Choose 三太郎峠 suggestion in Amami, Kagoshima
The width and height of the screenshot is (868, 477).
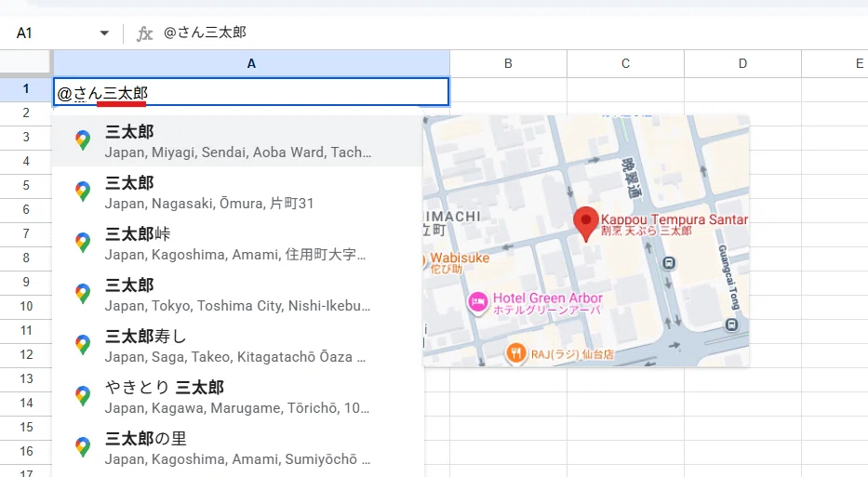(238, 243)
